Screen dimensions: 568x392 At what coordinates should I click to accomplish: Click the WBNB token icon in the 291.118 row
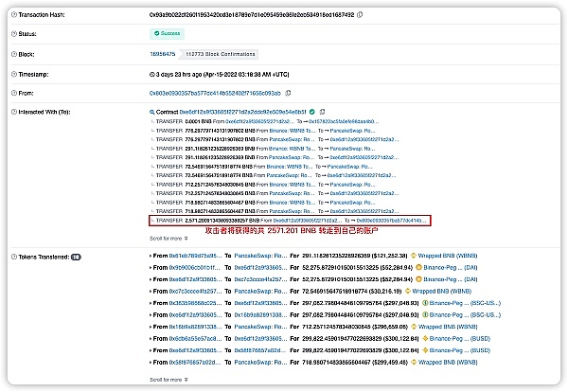tap(414, 256)
